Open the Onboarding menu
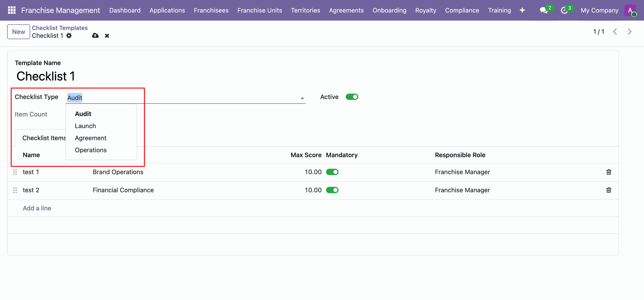Image resolution: width=644 pixels, height=300 pixels. pos(389,10)
